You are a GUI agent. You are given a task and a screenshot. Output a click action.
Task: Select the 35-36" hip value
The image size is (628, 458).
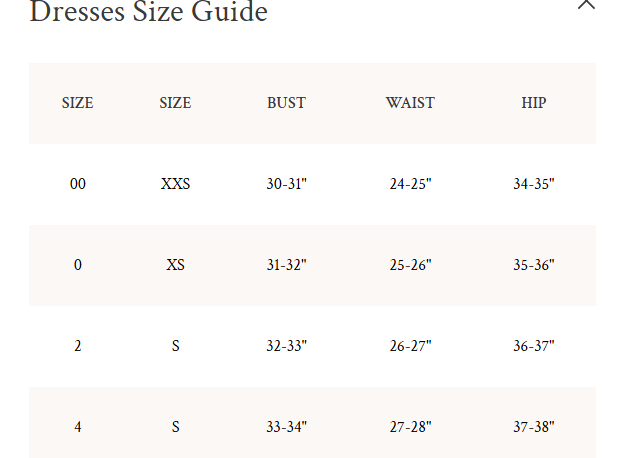point(534,265)
